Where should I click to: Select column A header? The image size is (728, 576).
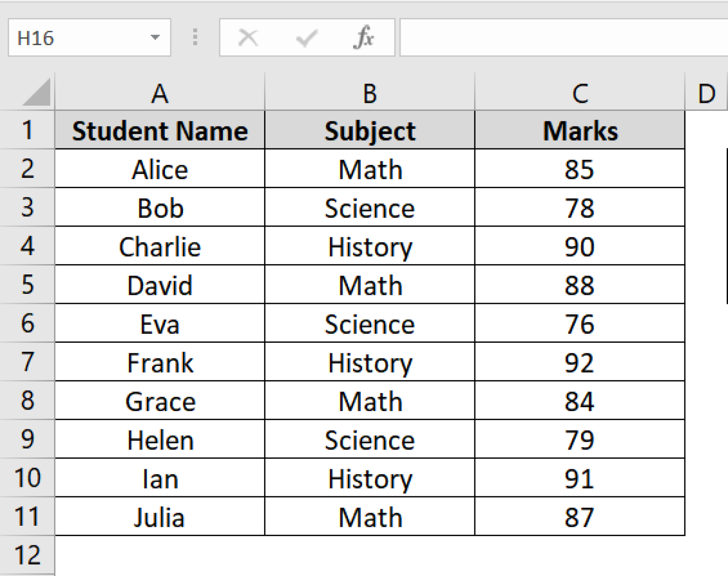(x=159, y=92)
